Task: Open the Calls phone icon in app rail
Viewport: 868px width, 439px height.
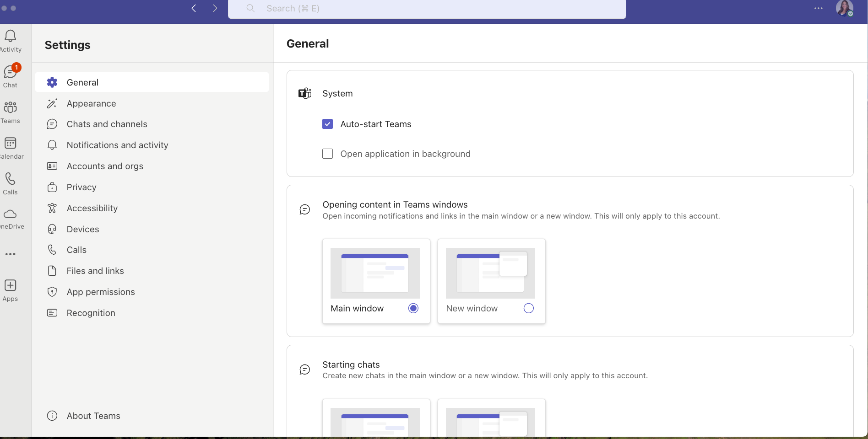Action: pos(10,178)
